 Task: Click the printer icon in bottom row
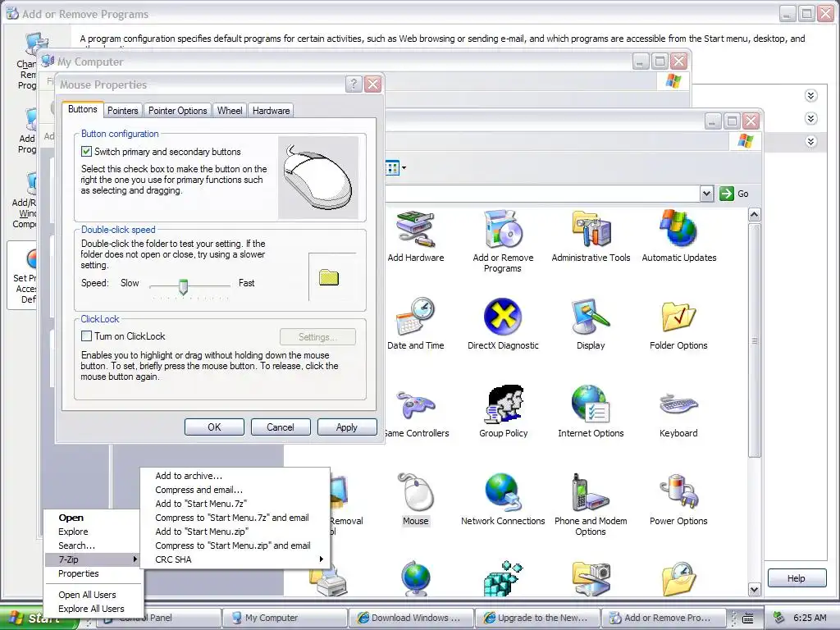331,580
